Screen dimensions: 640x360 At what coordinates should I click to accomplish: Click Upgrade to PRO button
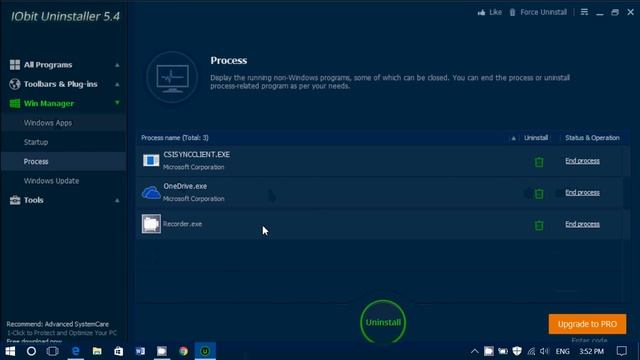(x=587, y=324)
